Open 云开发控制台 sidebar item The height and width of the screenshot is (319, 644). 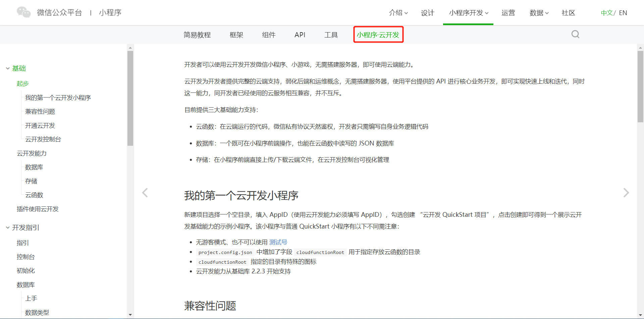[43, 139]
